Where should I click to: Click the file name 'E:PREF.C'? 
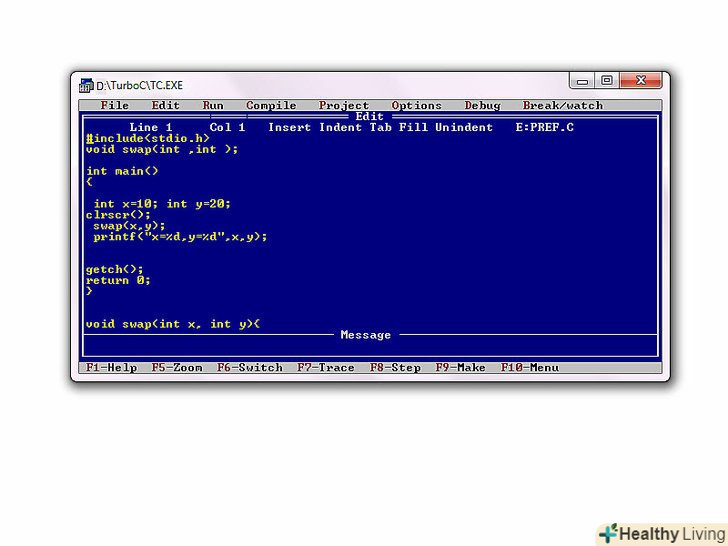click(545, 127)
